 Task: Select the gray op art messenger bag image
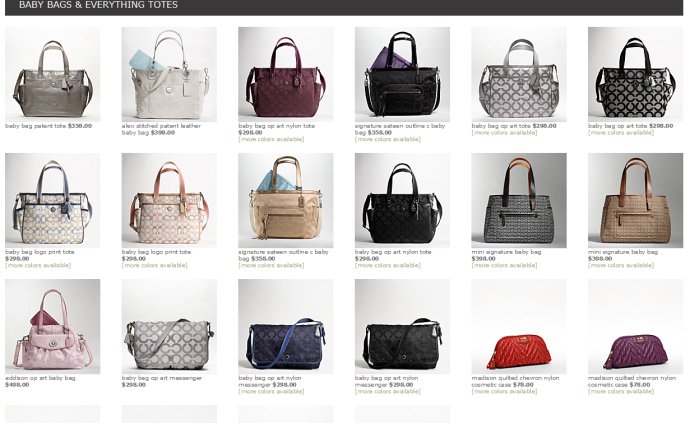pos(169,327)
